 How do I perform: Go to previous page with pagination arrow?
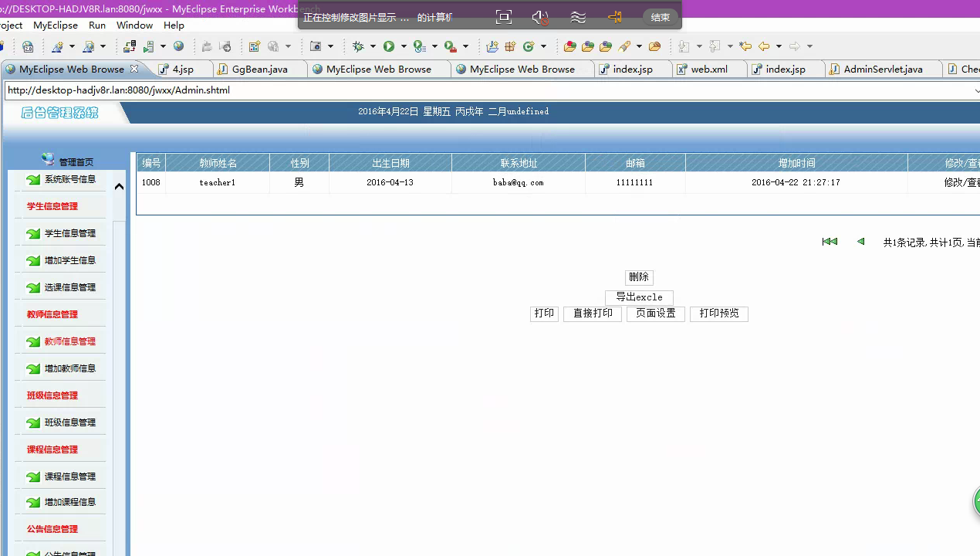click(861, 241)
